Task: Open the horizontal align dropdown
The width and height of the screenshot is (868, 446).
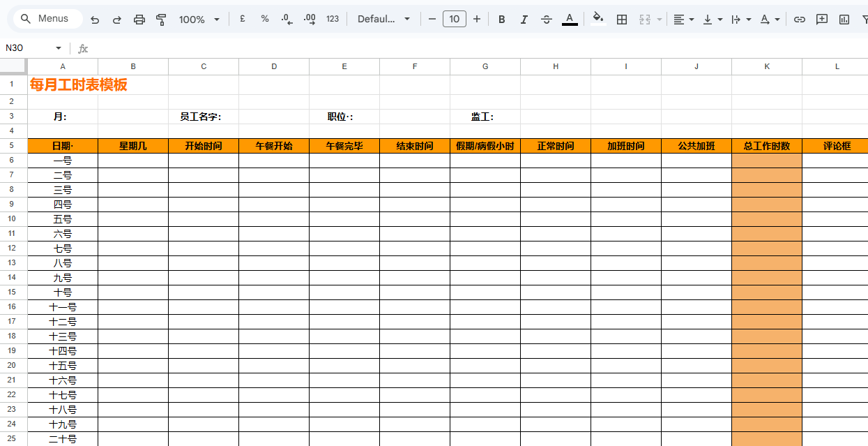Action: [683, 20]
